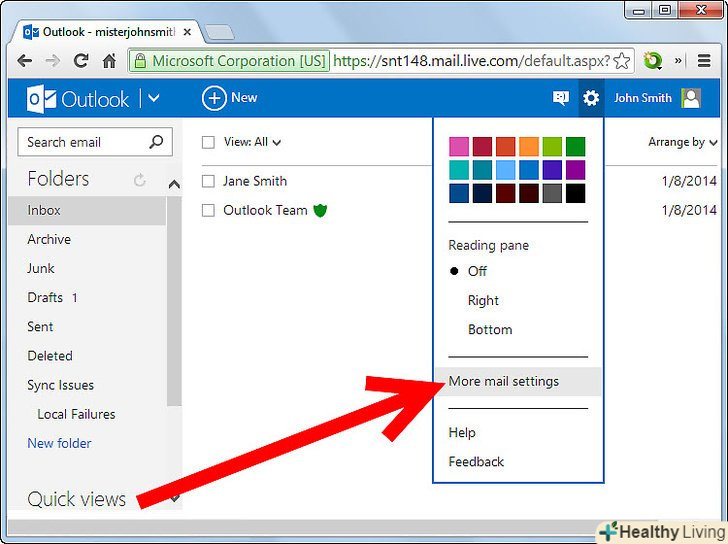Expand the Outlook app switcher chevron

coord(154,98)
